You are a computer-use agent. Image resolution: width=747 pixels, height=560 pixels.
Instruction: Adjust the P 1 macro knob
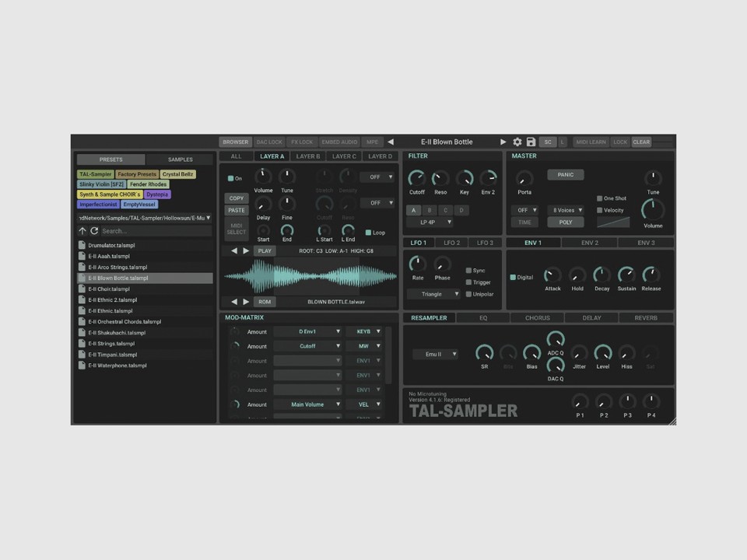pyautogui.click(x=580, y=402)
